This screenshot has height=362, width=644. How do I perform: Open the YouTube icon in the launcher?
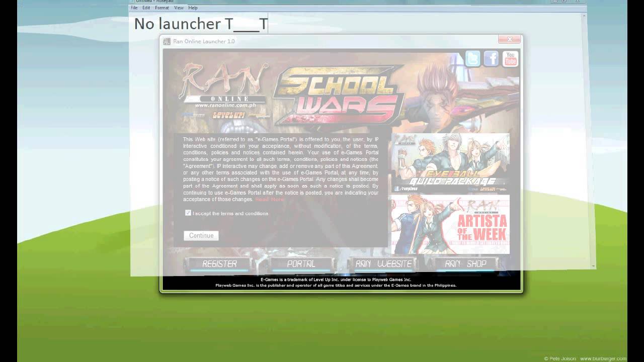[510, 59]
